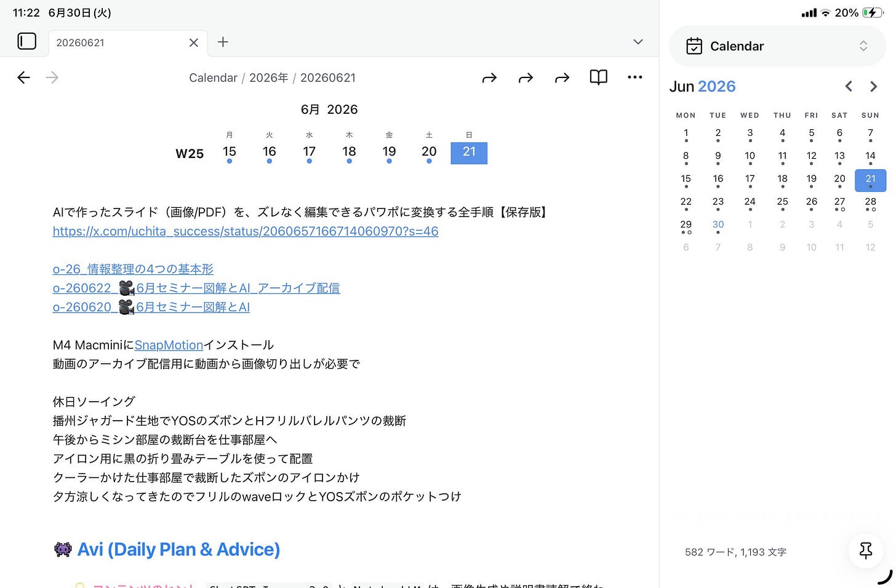
Task: Select highlighted day 21 in week strip
Action: (x=469, y=153)
